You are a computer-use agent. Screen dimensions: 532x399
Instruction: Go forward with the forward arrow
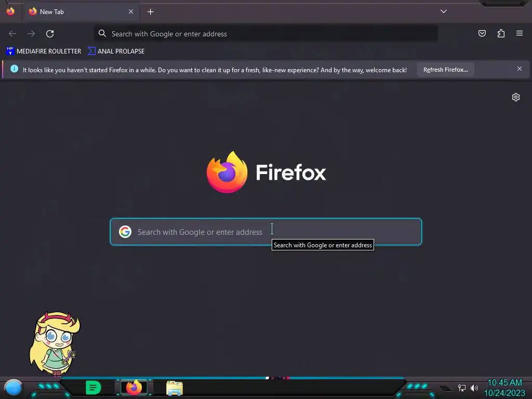(x=31, y=34)
